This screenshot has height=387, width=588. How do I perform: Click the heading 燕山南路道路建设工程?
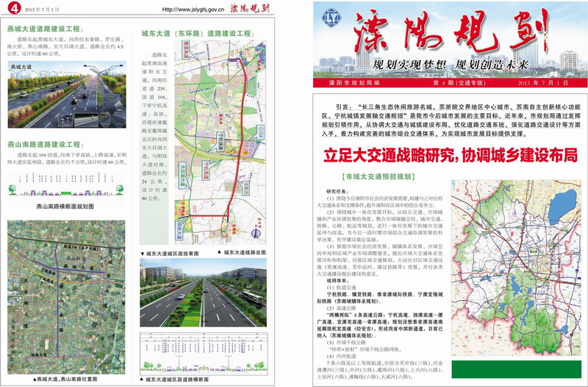click(x=46, y=144)
